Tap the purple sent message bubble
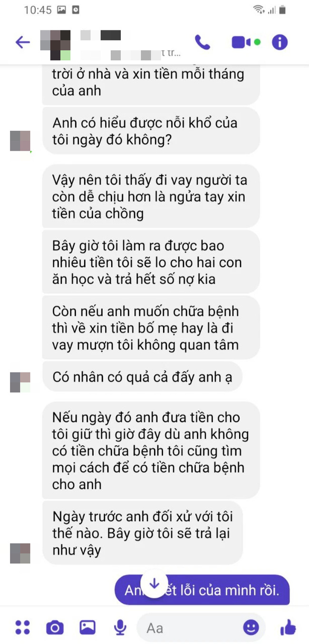Screen dimensions: 309x644 [x=202, y=590]
